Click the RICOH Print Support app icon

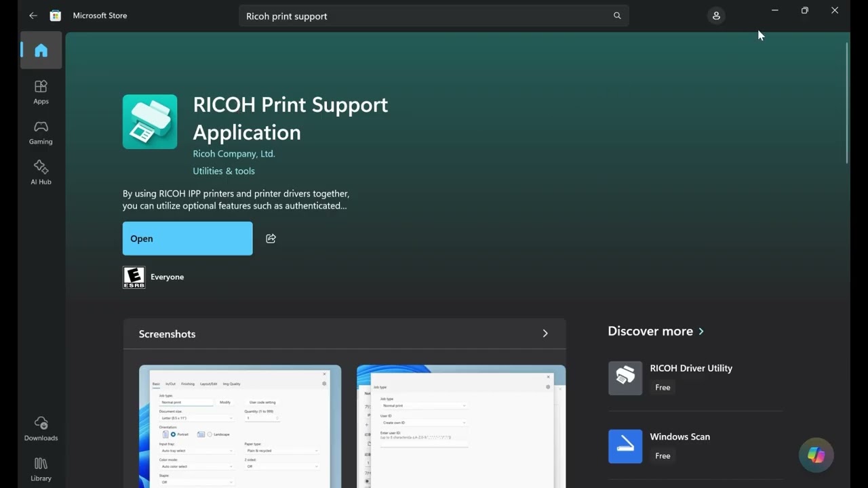point(150,121)
